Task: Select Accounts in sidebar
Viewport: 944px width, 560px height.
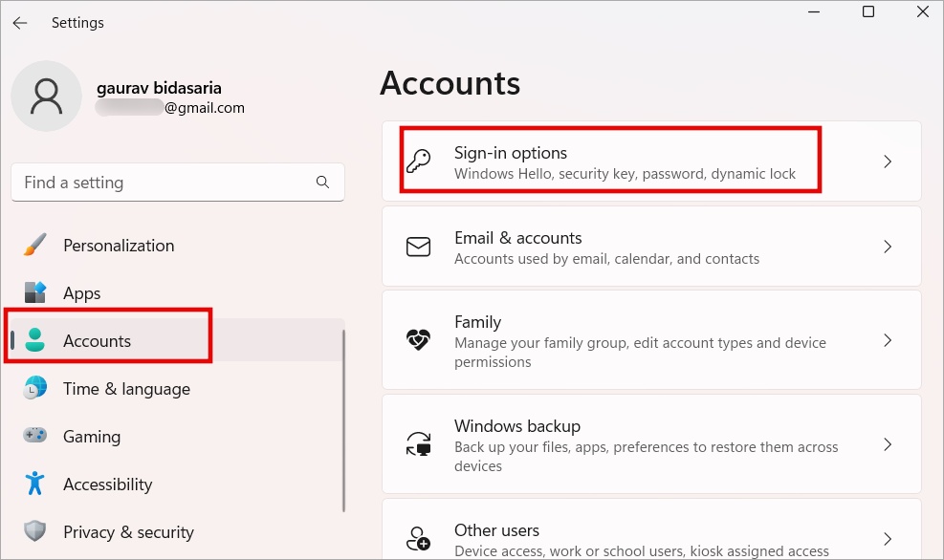Action: (x=178, y=340)
